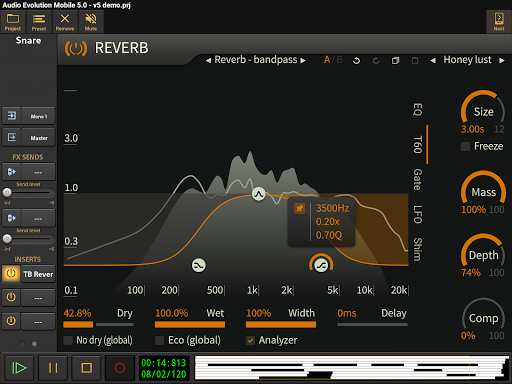This screenshot has height=384, width=512.
Task: Uncheck the Analyzer checkbox
Action: (250, 340)
